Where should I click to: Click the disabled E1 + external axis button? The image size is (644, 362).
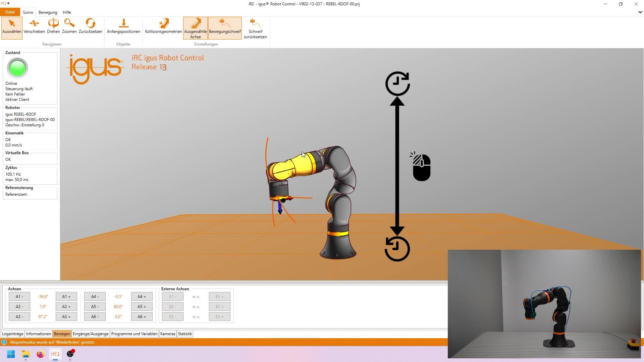coord(220,297)
